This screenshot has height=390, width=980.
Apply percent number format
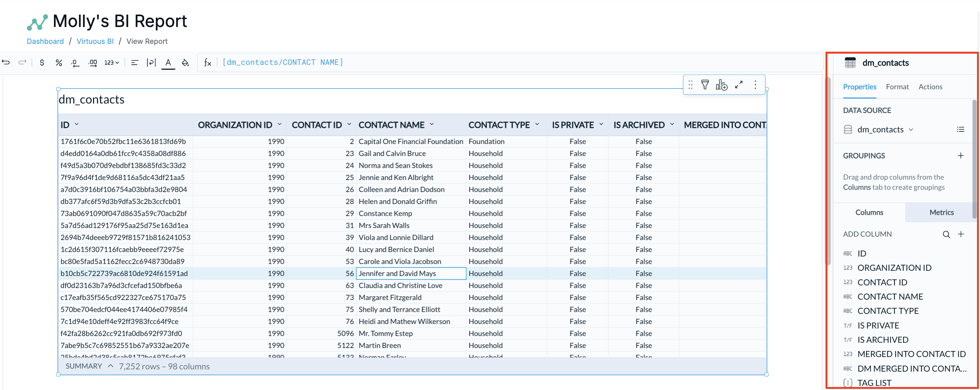pyautogui.click(x=58, y=62)
